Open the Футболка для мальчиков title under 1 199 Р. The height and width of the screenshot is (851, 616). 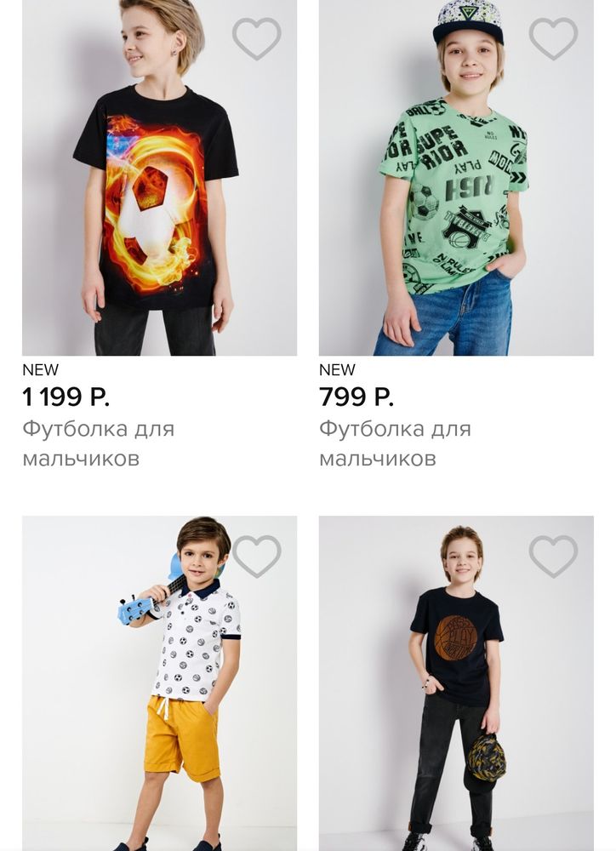(x=98, y=443)
